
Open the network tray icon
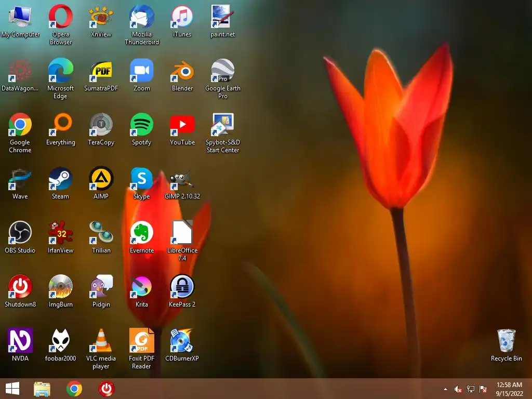(x=471, y=389)
